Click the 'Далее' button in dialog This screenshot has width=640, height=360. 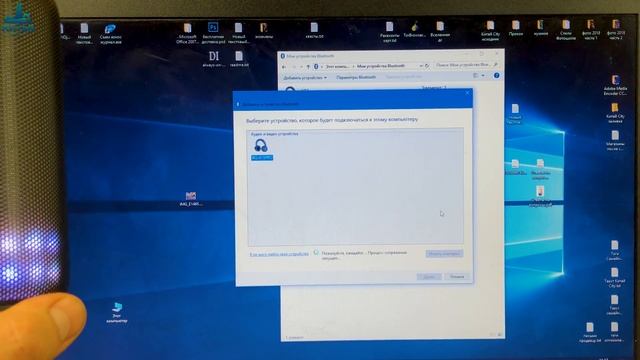pyautogui.click(x=429, y=277)
